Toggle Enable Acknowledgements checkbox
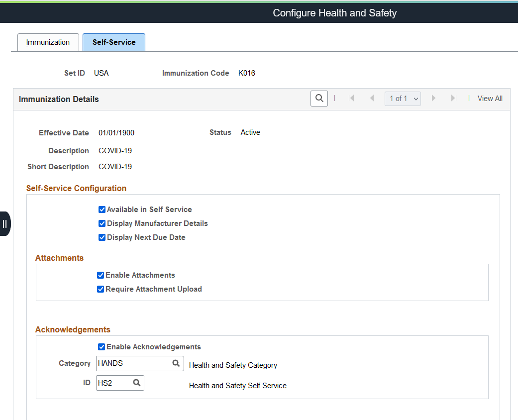The height and width of the screenshot is (420, 518). (102, 347)
